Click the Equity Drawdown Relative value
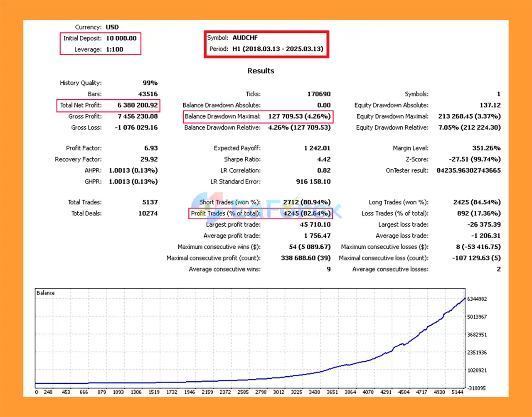Screen dimensions: 532x417 click(469, 128)
